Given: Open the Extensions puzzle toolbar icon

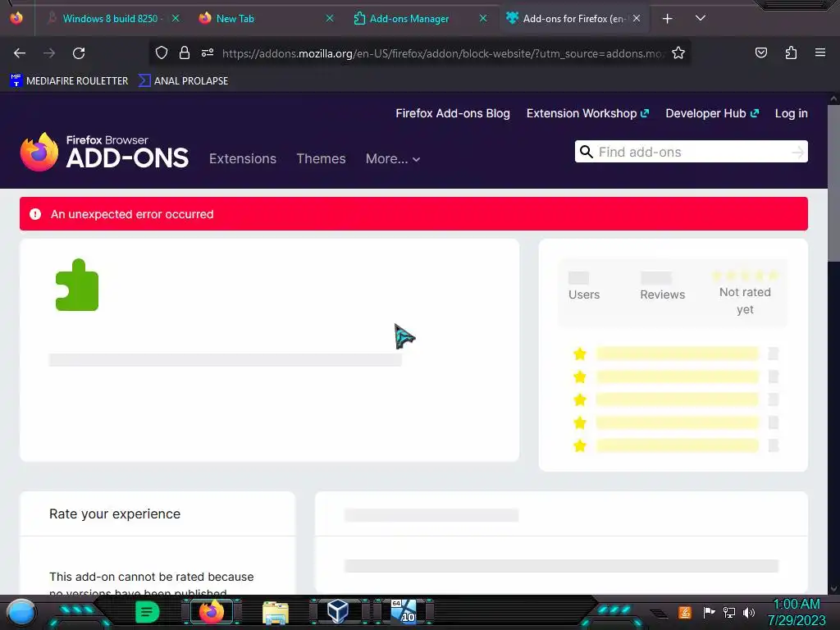Looking at the screenshot, I should point(791,52).
